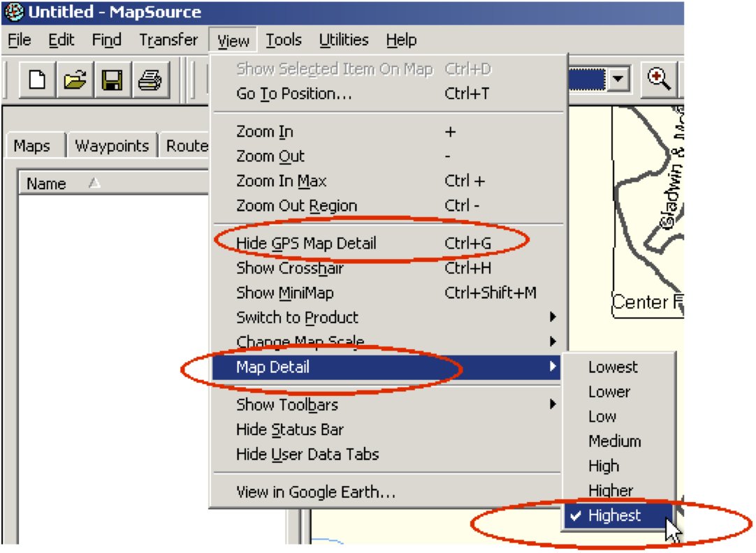
Task: Choose Go To Position from View menu
Action: coord(388,94)
